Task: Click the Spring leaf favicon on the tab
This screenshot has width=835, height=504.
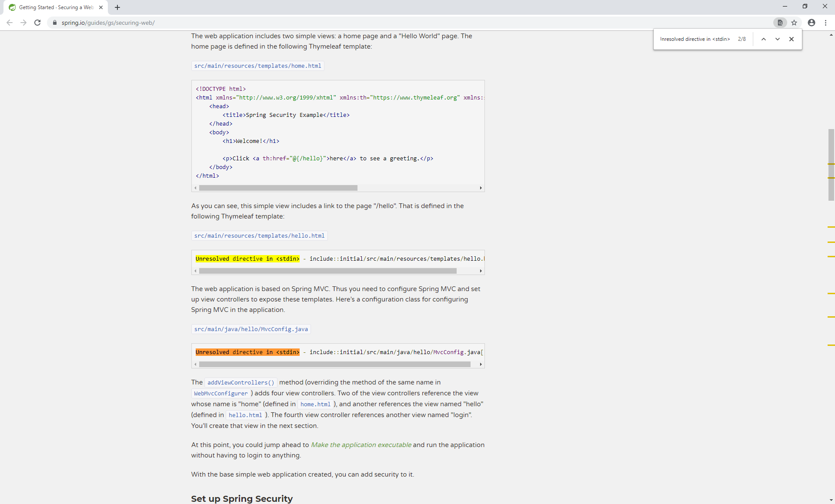Action: point(12,7)
